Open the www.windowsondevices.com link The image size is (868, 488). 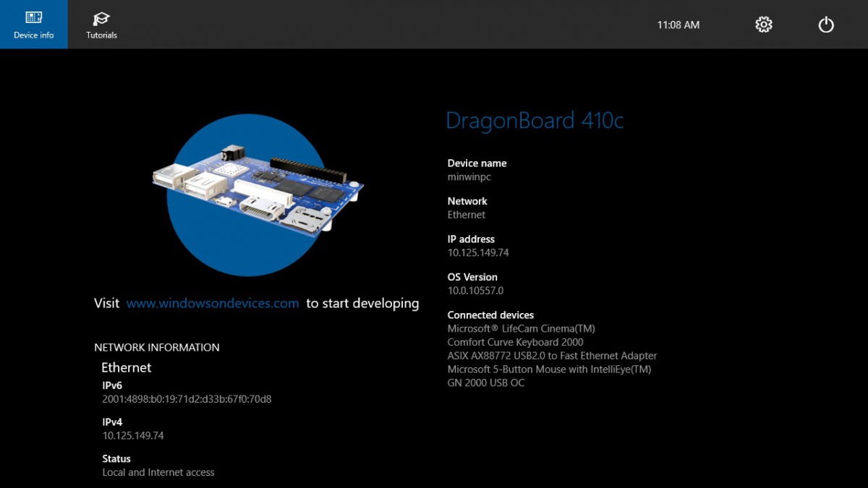(x=212, y=303)
